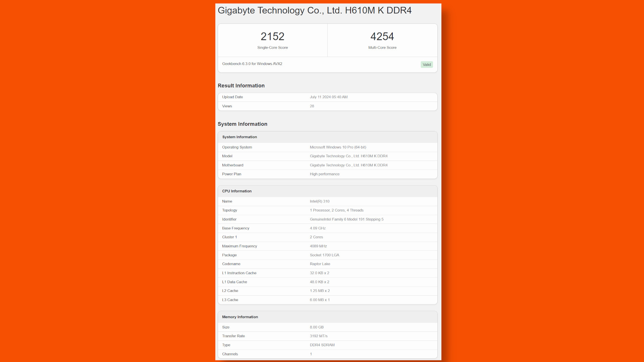Click the System Information table header

(239, 137)
